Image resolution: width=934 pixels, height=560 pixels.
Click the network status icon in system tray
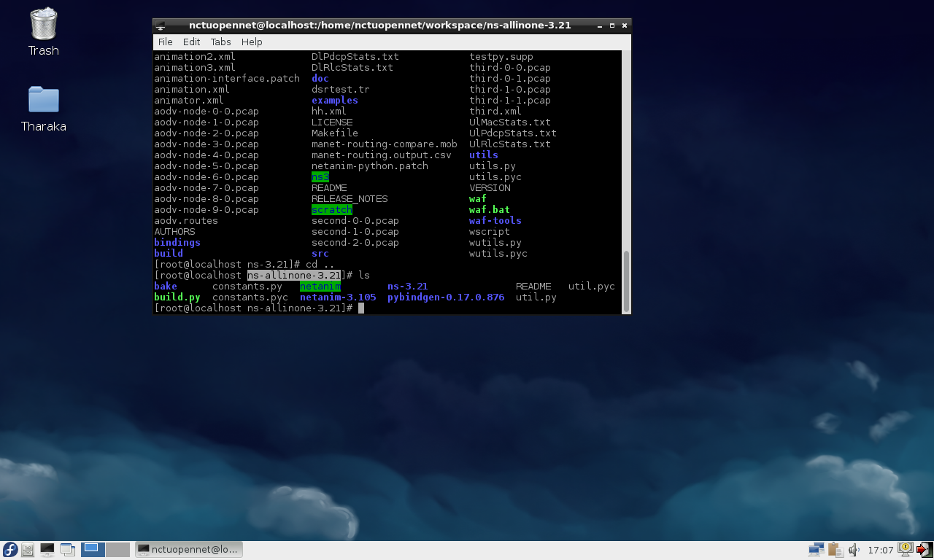[x=816, y=549]
